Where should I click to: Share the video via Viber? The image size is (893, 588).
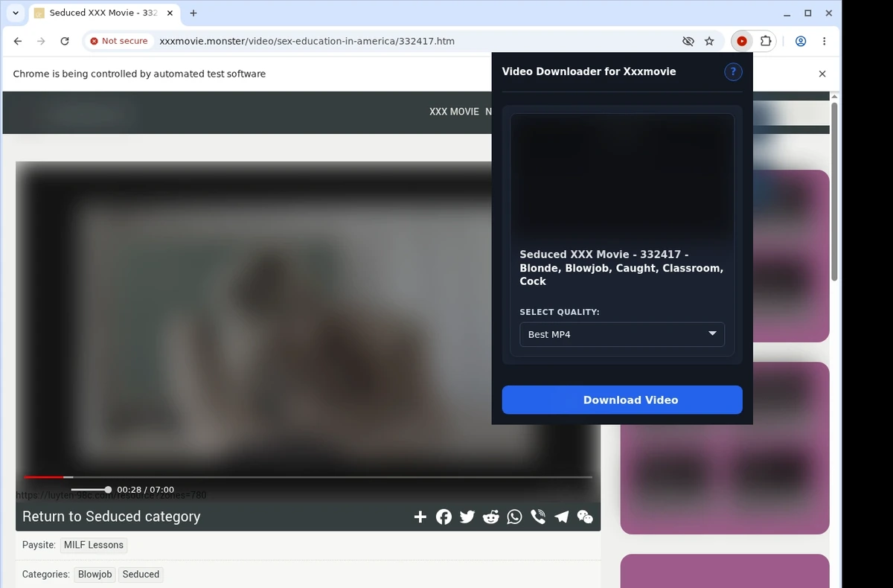click(538, 517)
